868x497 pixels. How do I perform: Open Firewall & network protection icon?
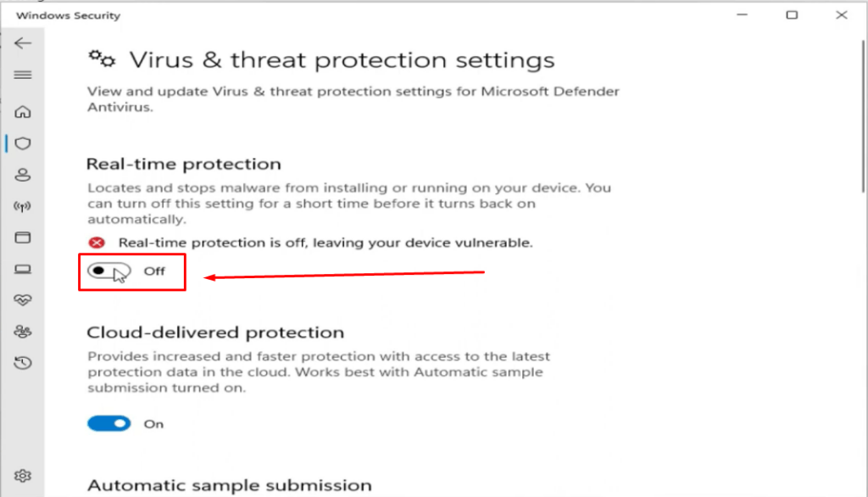click(23, 207)
